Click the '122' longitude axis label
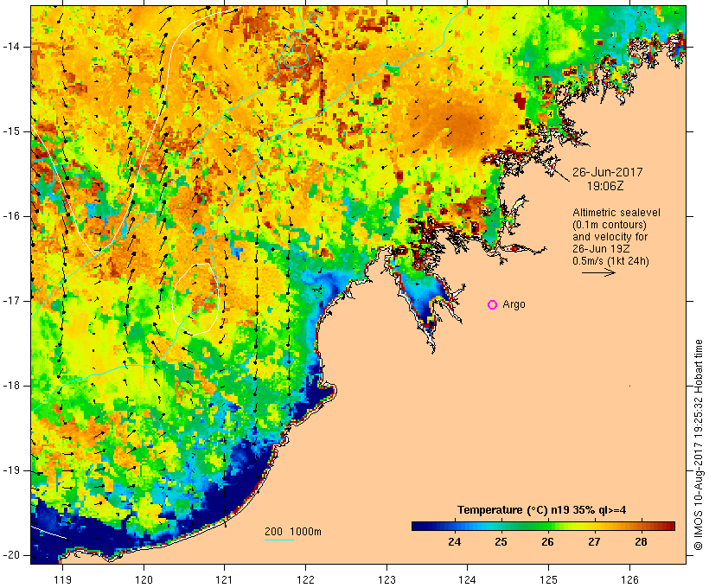The width and height of the screenshot is (709, 588). pos(306,579)
